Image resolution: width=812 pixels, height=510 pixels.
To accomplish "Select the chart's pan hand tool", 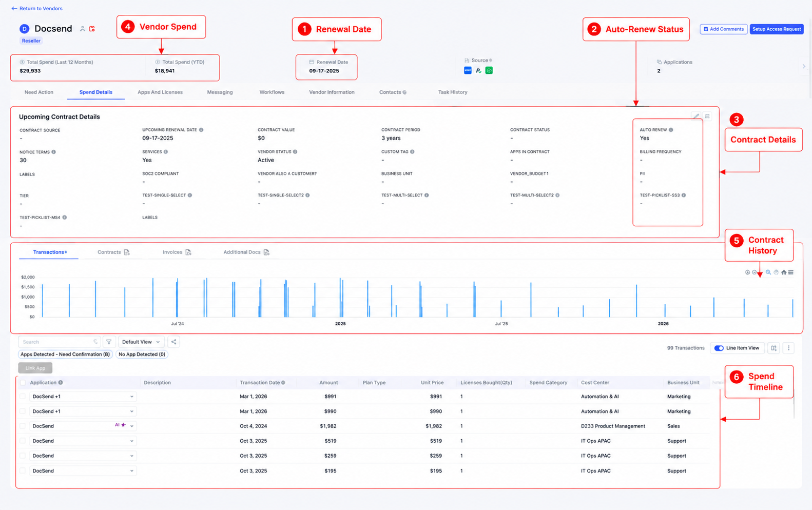I will pos(776,272).
